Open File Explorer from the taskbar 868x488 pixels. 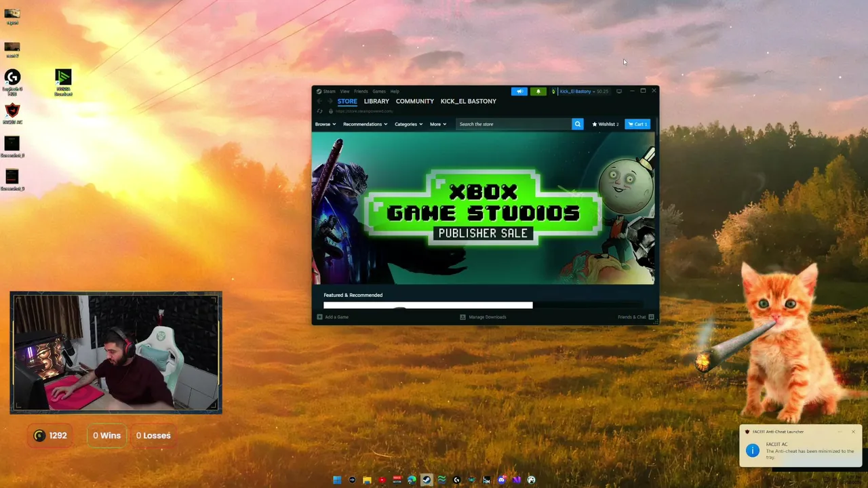367,480
